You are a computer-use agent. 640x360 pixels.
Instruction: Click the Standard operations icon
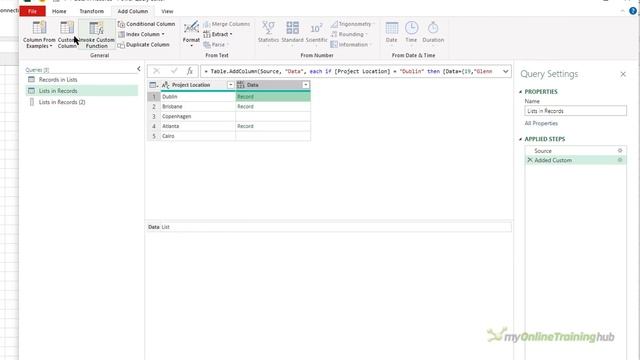point(292,28)
